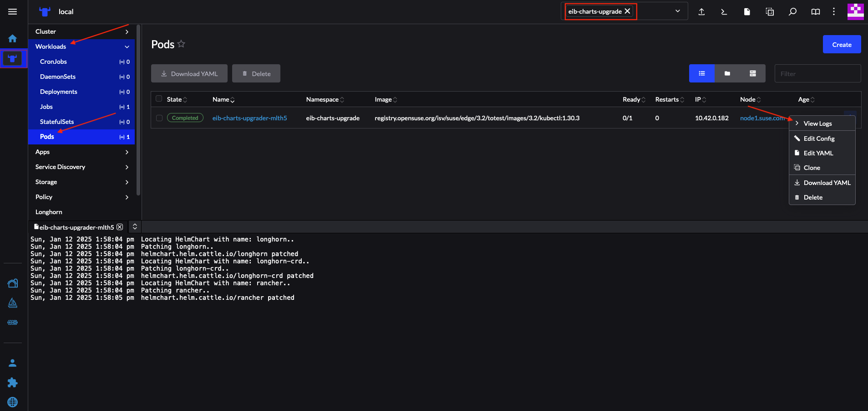Open the kubectl shell icon

(724, 12)
